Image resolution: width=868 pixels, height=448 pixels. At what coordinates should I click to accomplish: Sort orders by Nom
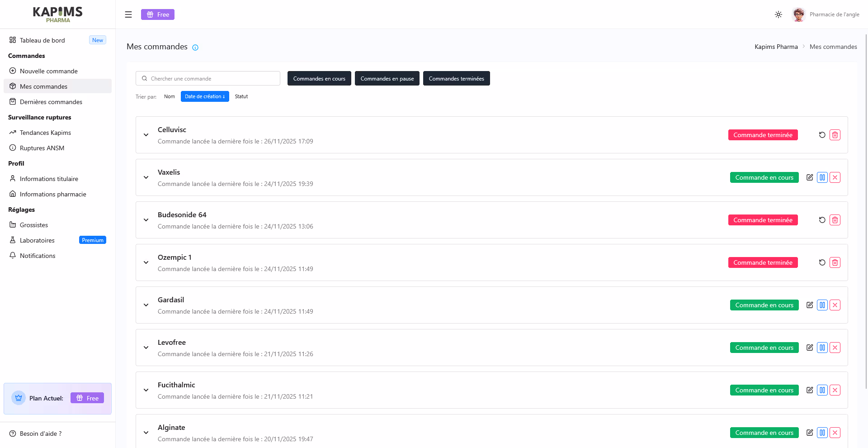tap(170, 96)
